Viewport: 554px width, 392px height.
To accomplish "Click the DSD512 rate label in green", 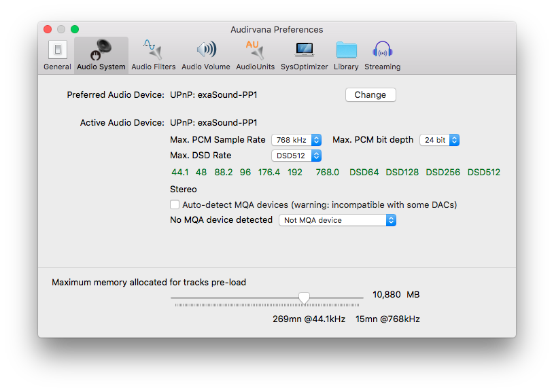I will [x=483, y=173].
